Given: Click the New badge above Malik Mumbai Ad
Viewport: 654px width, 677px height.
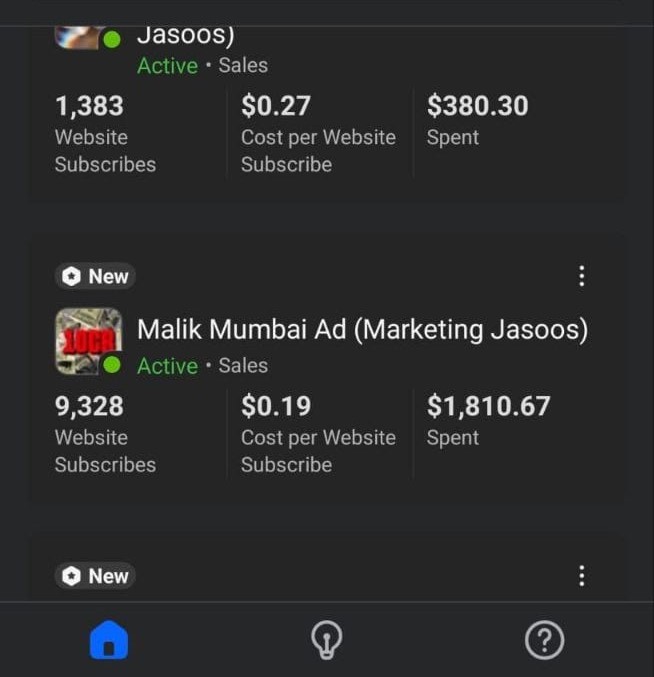Looking at the screenshot, I should pyautogui.click(x=96, y=276).
